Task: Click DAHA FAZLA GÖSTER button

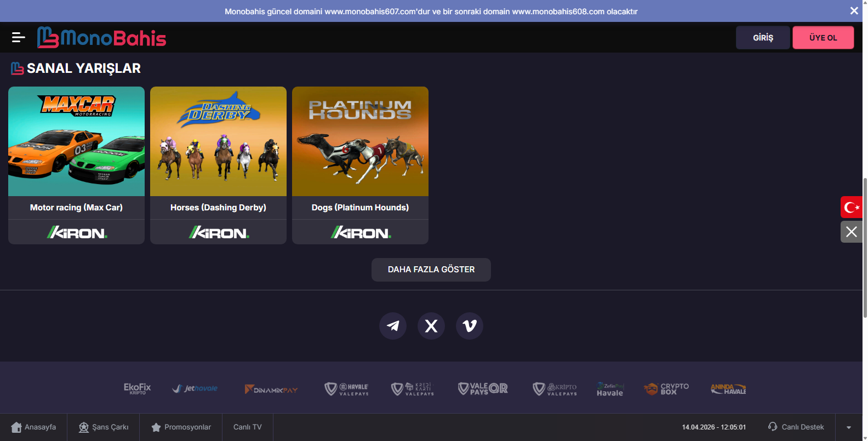Action: 431,270
